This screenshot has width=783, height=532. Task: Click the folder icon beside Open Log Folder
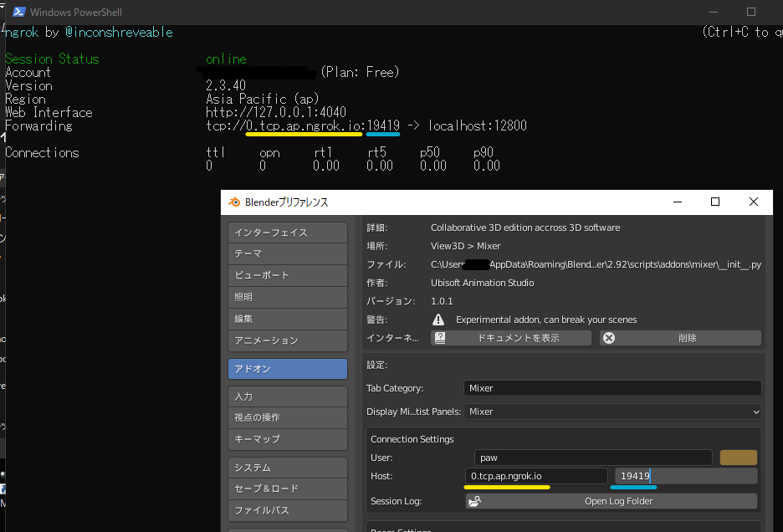click(474, 500)
